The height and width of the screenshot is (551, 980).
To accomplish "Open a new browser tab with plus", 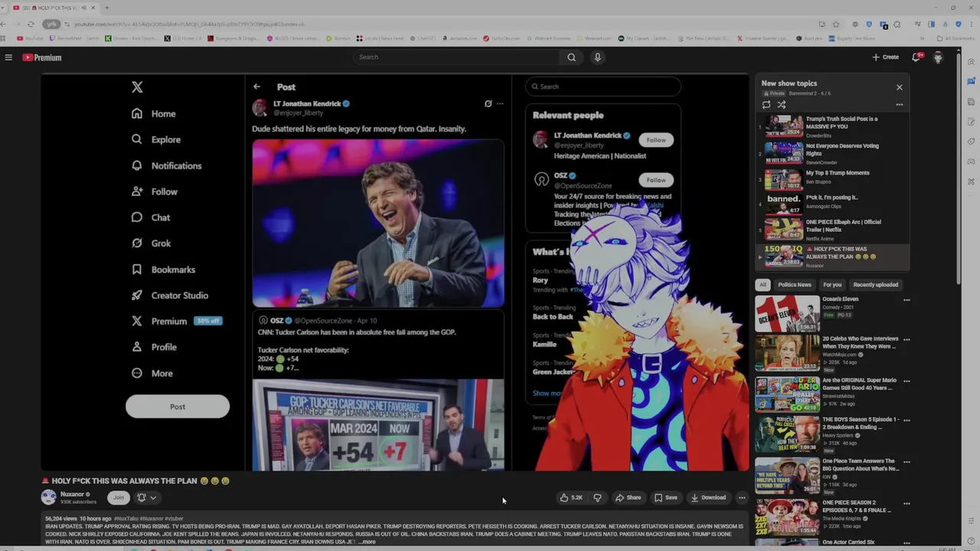I will [106, 8].
